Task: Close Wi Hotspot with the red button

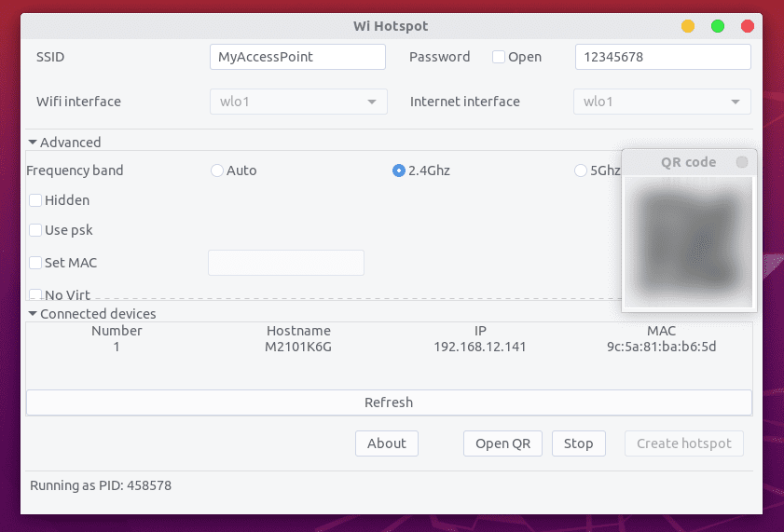Action: [747, 26]
